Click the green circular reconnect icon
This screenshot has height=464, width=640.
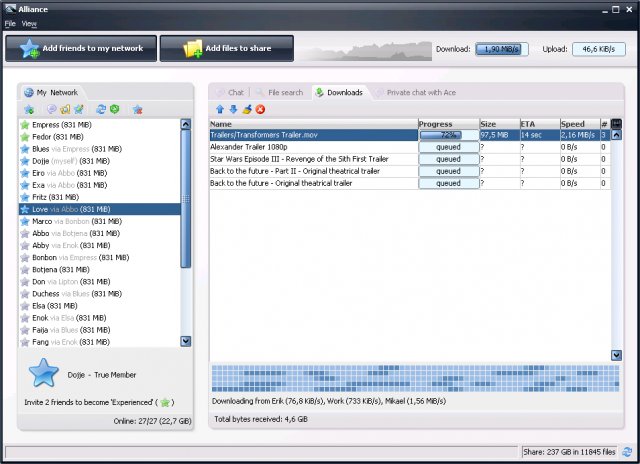115,109
